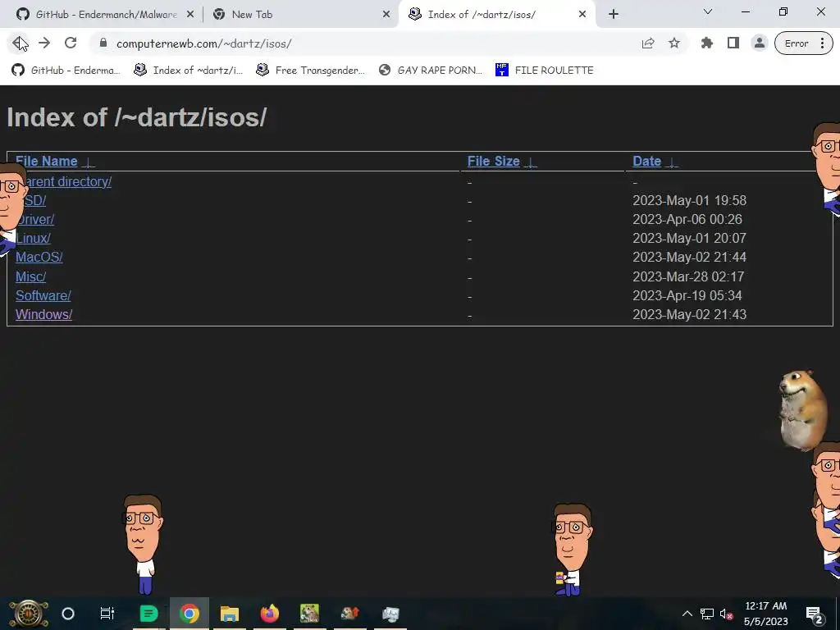Open the FILE ROULETTE bookmark

(x=545, y=71)
